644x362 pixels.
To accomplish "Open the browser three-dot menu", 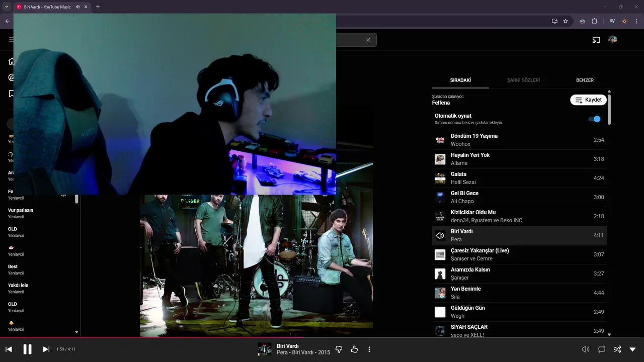I will click(636, 21).
